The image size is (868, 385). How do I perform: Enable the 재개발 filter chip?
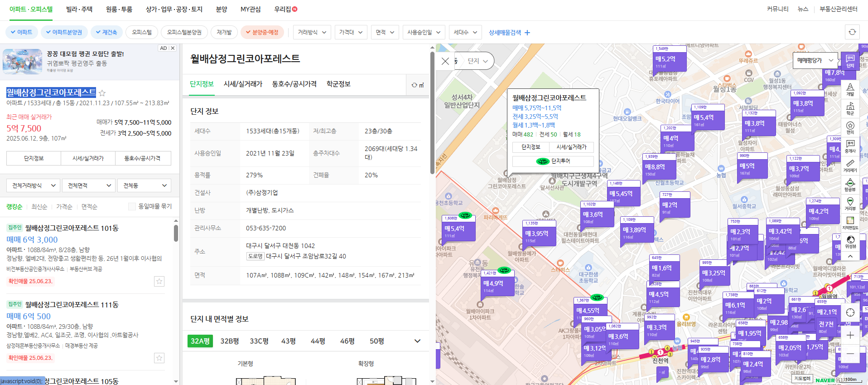click(x=224, y=32)
